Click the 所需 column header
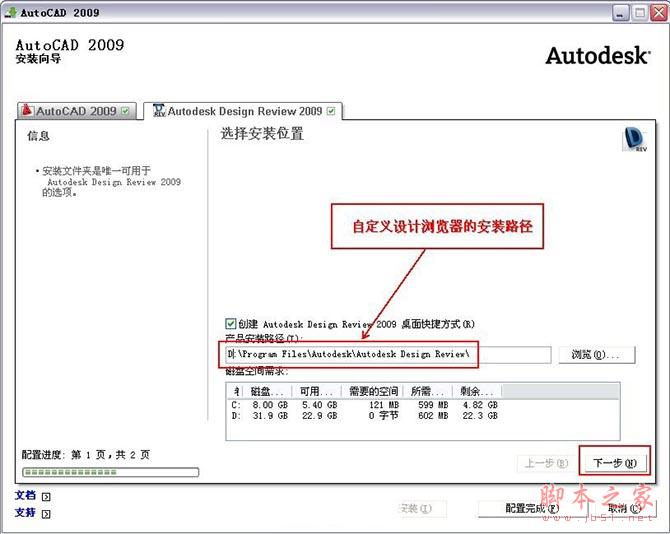Image resolution: width=670 pixels, height=534 pixels. [427, 391]
